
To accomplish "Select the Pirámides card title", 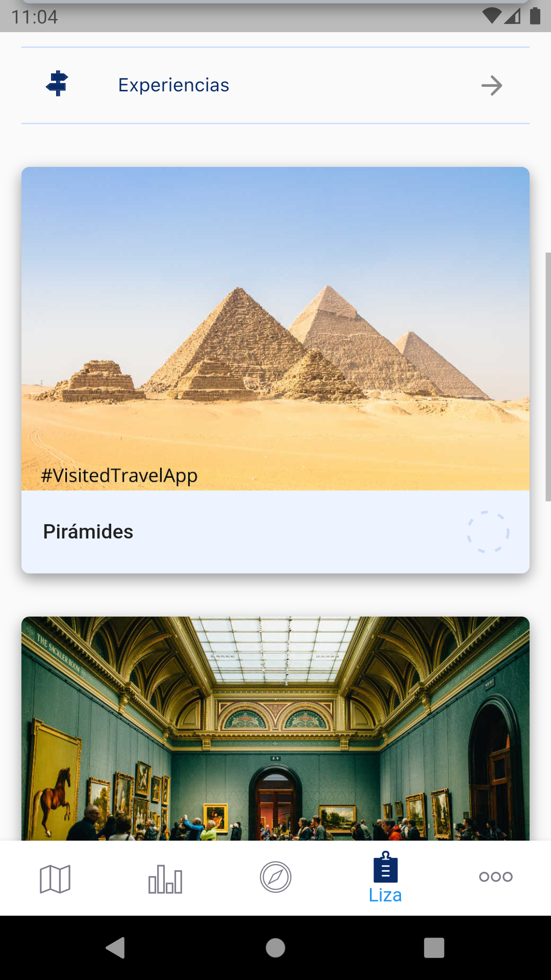I will (88, 532).
